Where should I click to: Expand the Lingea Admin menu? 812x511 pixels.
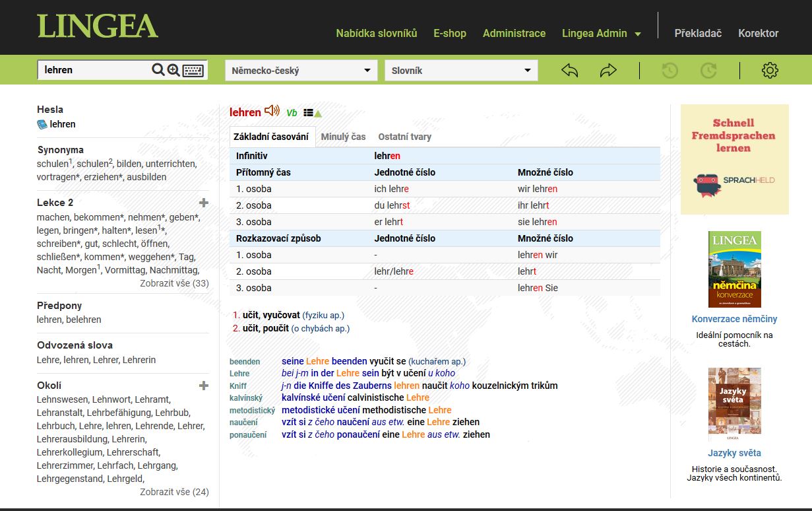tap(602, 33)
